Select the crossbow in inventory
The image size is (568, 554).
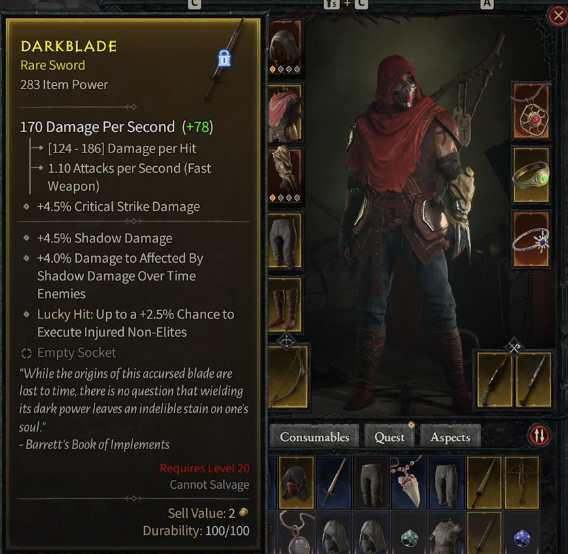[522, 483]
